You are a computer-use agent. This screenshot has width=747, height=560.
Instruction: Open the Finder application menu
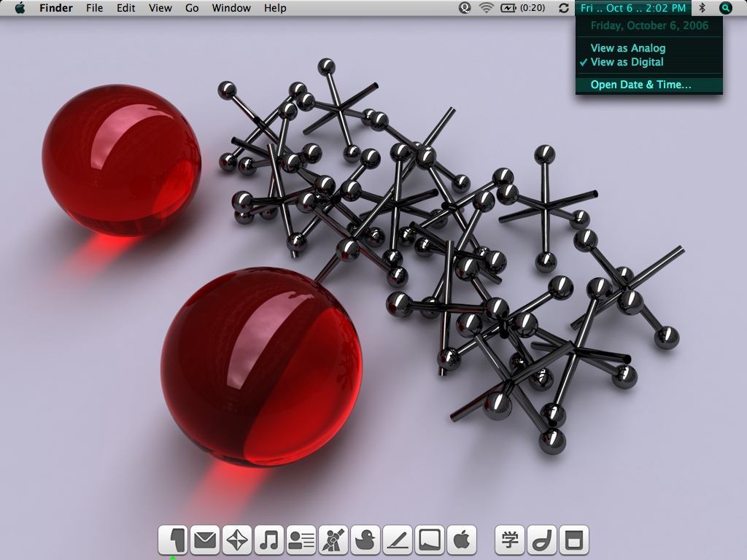[56, 8]
